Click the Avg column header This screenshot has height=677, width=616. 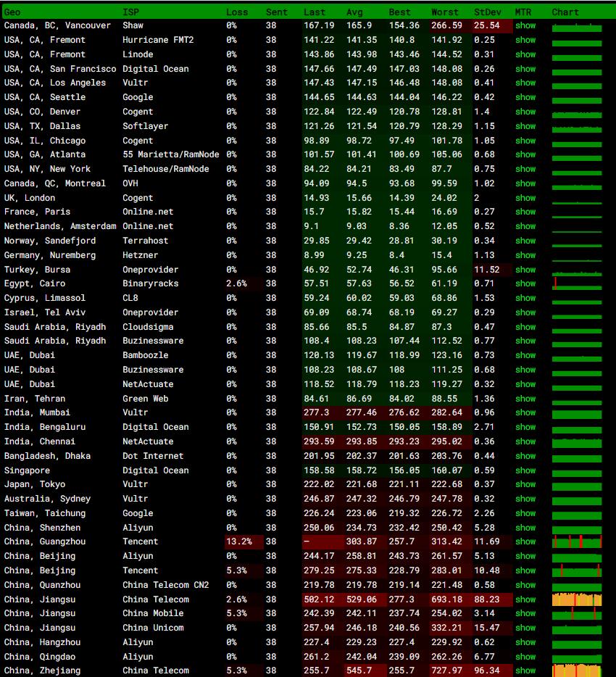(354, 12)
